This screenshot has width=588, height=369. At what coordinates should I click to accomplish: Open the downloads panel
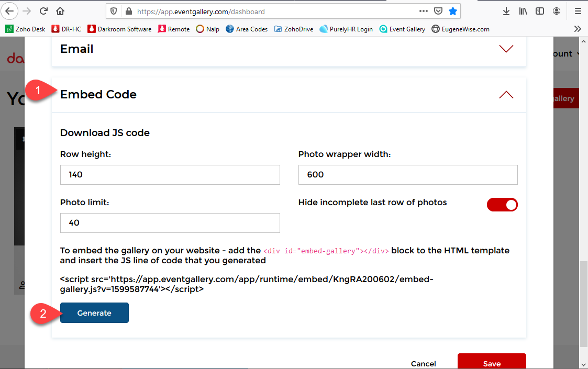506,11
